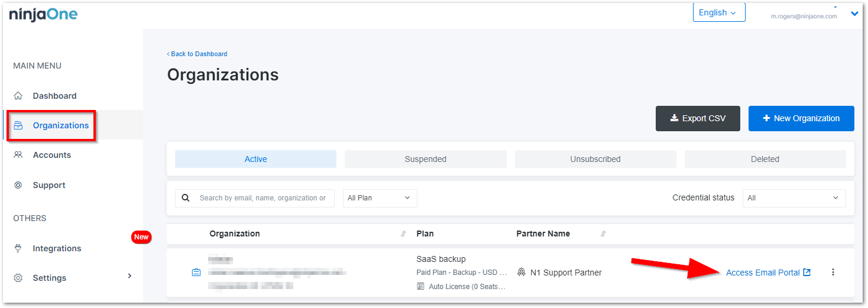Expand the Settings submenu arrow
The height and width of the screenshot is (308, 868).
pyautogui.click(x=130, y=276)
